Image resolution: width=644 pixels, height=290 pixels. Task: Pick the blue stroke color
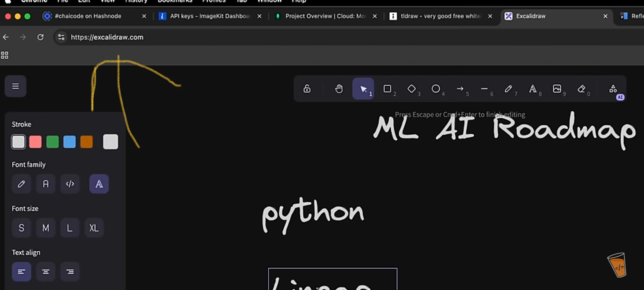point(69,142)
